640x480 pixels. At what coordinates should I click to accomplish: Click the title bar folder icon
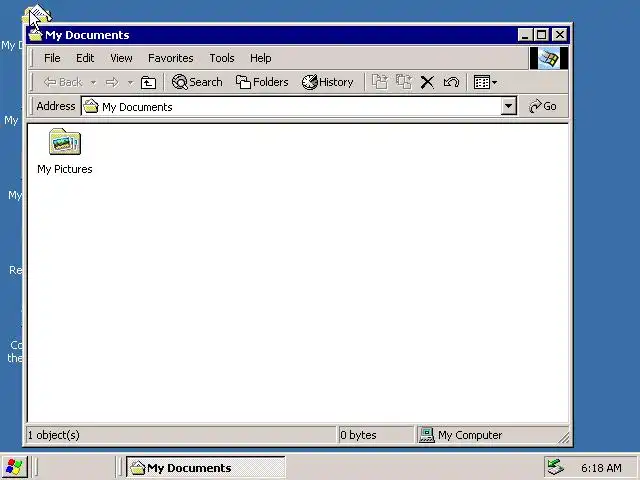[36, 35]
